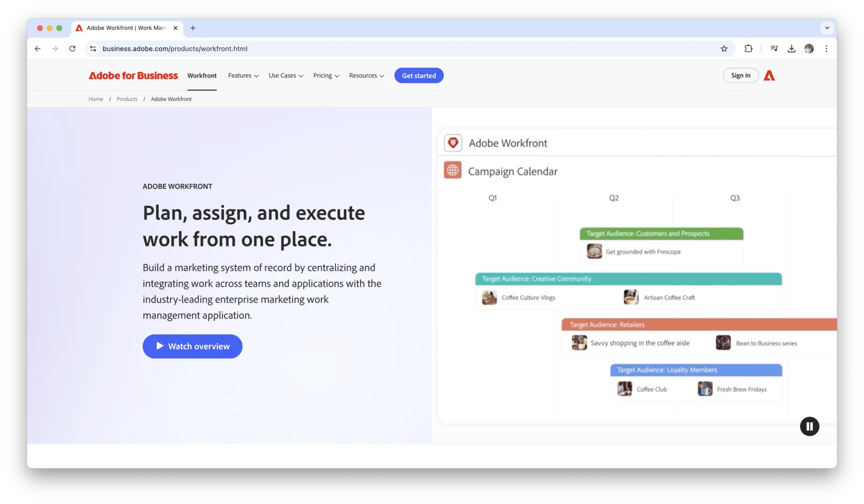864x504 pixels.
Task: Open the Chrome three-dot menu
Action: pyautogui.click(x=826, y=49)
